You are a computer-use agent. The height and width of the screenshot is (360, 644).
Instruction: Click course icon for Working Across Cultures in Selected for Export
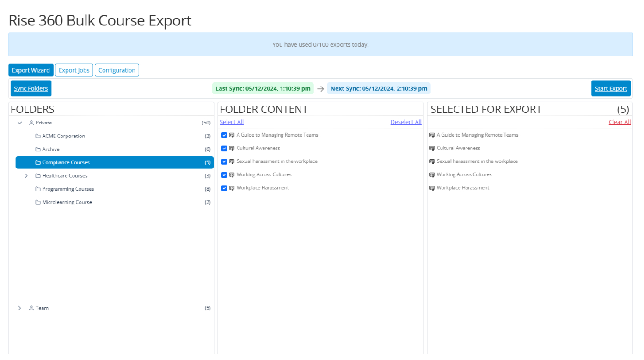(432, 174)
